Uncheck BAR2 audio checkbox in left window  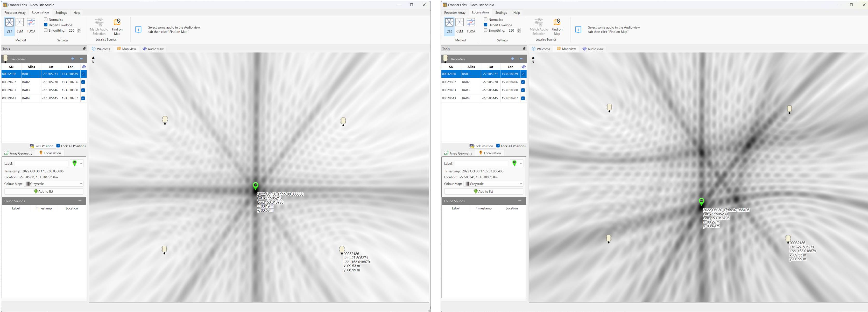pos(83,82)
